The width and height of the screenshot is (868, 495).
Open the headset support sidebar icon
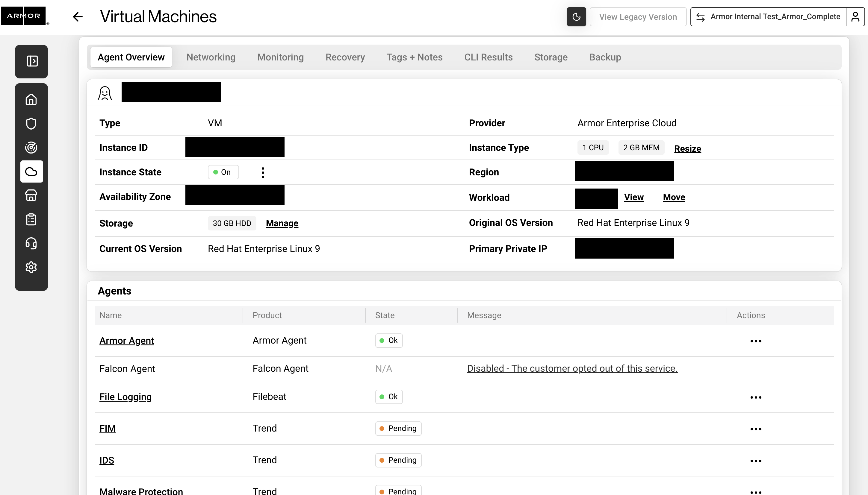coord(31,243)
